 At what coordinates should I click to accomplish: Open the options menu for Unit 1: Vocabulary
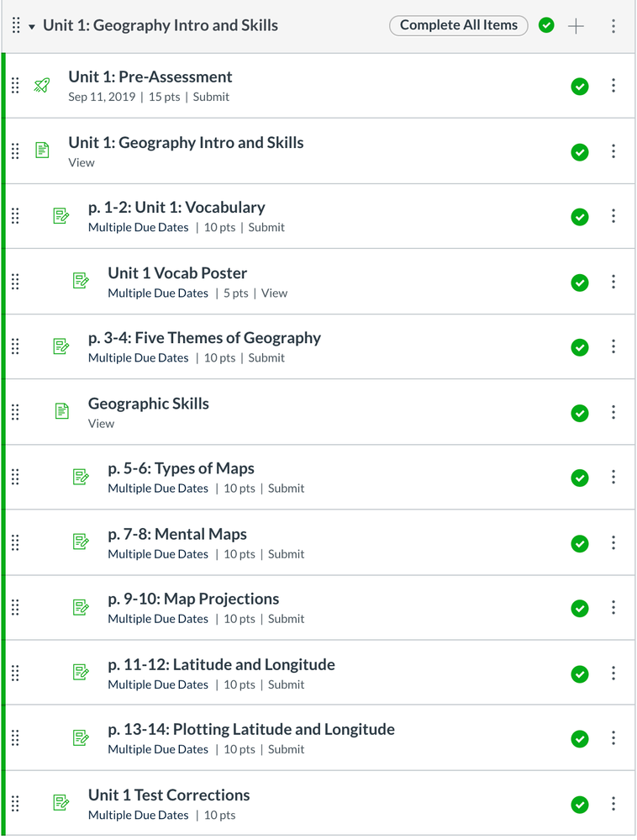tap(613, 216)
